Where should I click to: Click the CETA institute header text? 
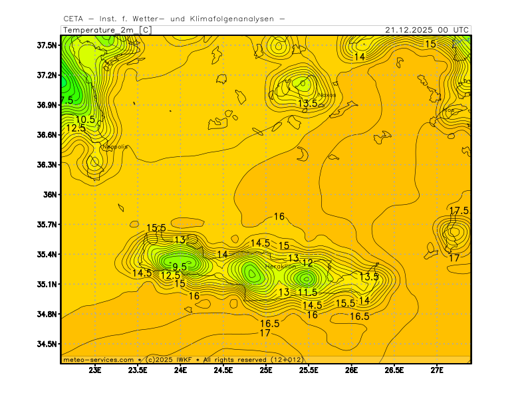[174, 19]
